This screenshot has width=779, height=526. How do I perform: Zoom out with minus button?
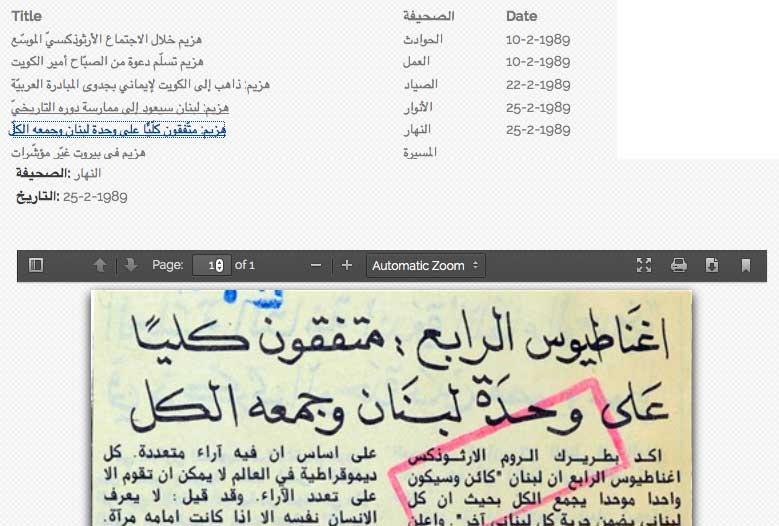(316, 265)
